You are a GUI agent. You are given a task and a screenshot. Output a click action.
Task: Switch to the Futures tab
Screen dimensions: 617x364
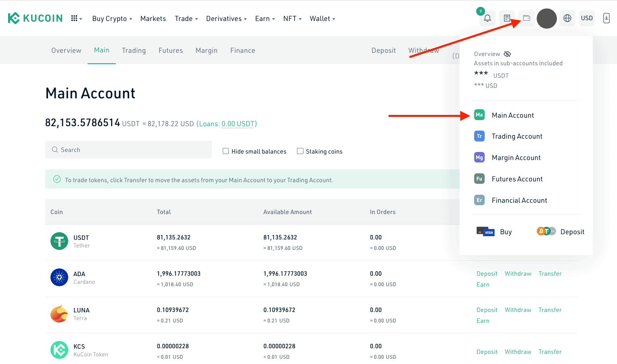[x=171, y=50]
